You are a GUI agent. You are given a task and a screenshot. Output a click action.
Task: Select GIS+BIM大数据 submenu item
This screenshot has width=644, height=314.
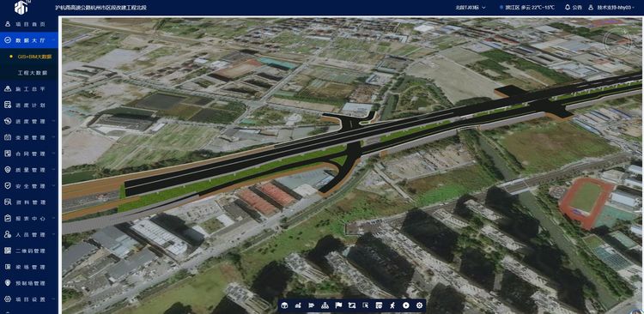(34, 57)
